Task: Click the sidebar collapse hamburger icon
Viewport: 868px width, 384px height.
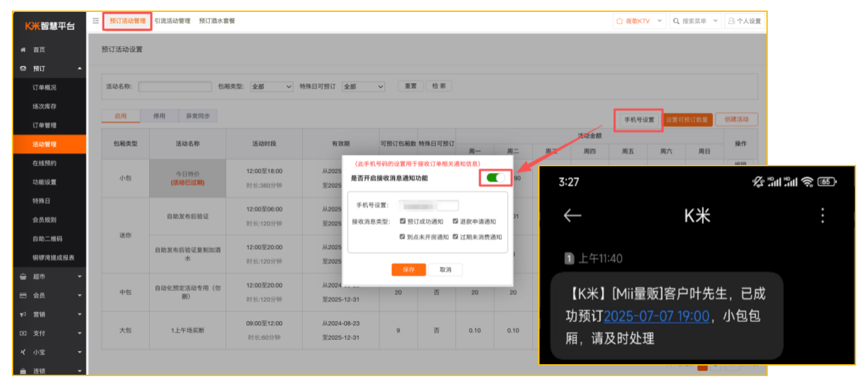Action: pos(96,21)
